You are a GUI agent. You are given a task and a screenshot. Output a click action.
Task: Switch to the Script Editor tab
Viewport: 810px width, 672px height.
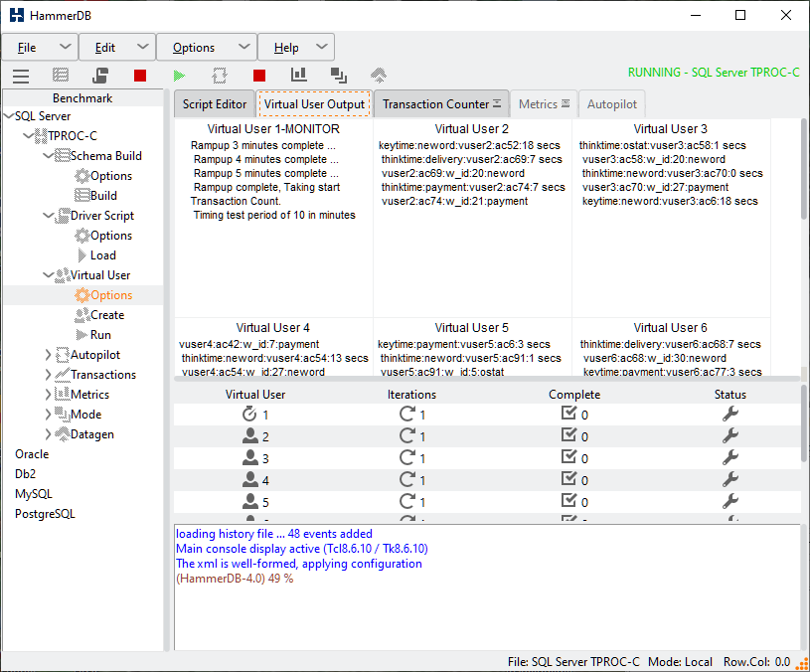click(x=215, y=104)
